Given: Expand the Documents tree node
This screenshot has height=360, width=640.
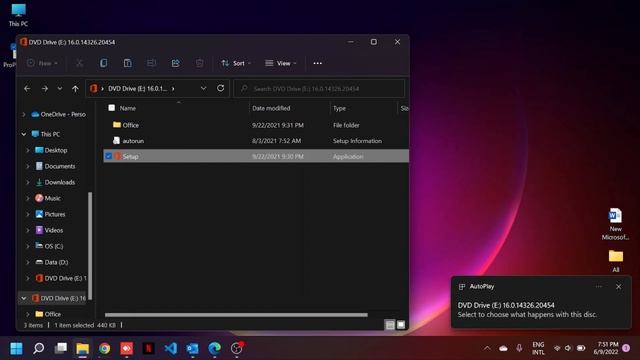Looking at the screenshot, I should pyautogui.click(x=28, y=166).
